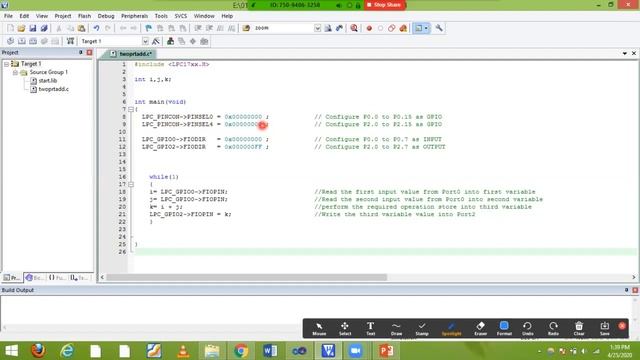Start the debug session magnifier icon
Viewport: 640px width, 360px height.
pos(354,28)
